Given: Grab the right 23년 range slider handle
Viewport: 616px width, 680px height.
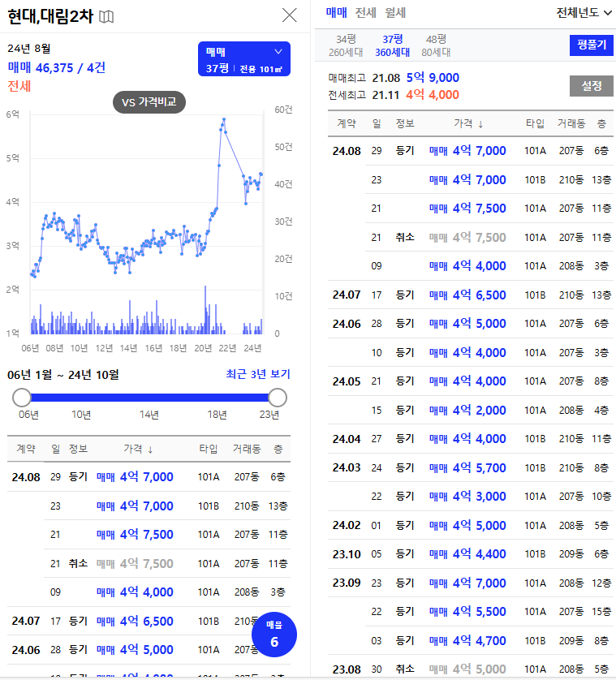Looking at the screenshot, I should (x=278, y=398).
